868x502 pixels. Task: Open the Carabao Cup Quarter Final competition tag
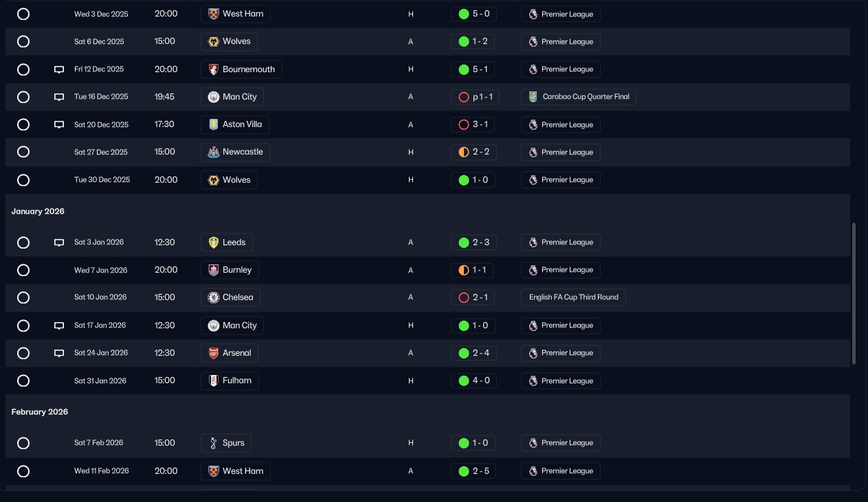tap(579, 97)
